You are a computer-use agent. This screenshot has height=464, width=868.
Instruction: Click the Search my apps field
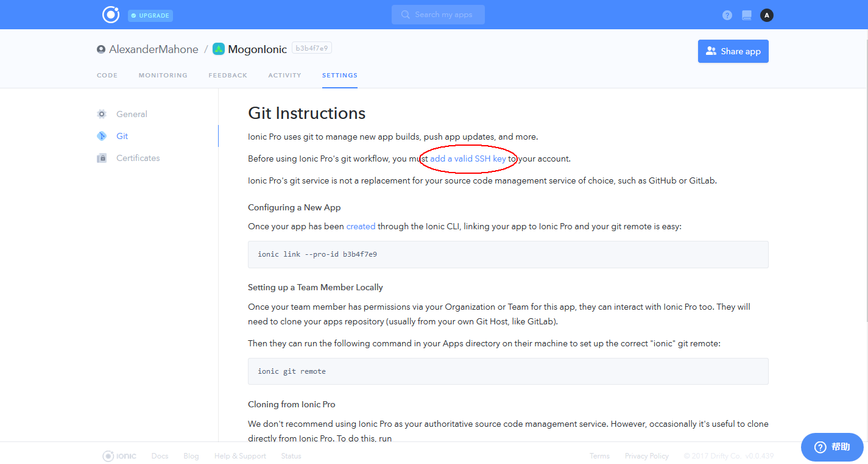click(x=438, y=15)
